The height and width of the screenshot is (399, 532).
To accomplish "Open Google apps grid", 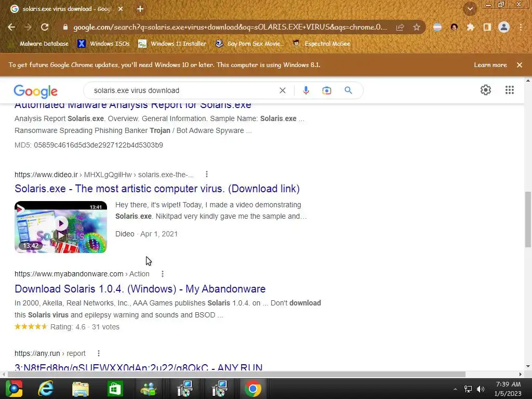I will point(510,90).
